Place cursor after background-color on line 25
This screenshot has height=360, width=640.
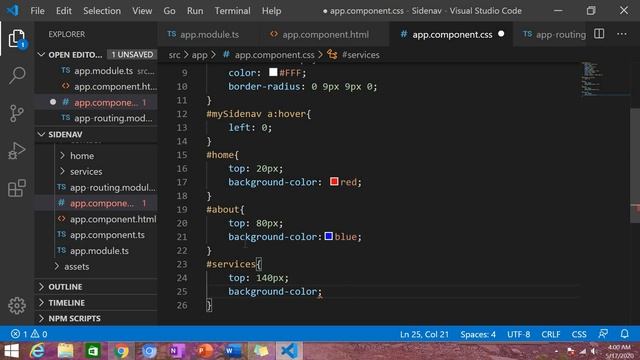click(318, 291)
